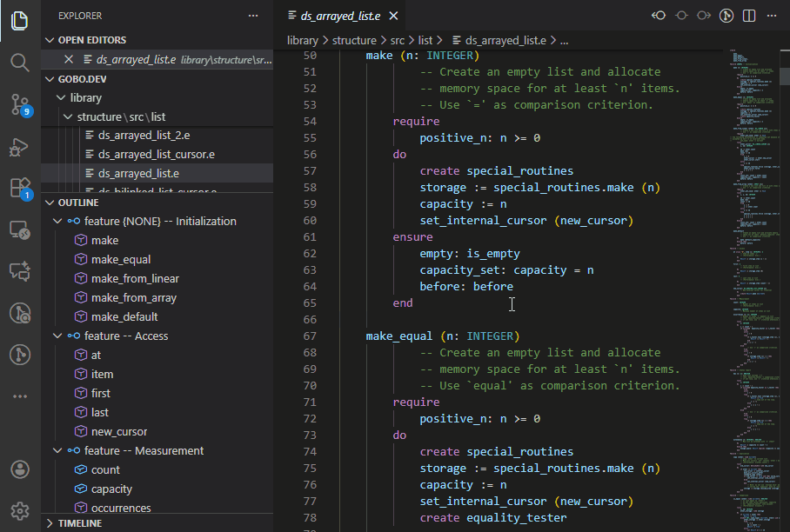Go to previous change arrow icon
This screenshot has width=790, height=532.
coord(659,16)
